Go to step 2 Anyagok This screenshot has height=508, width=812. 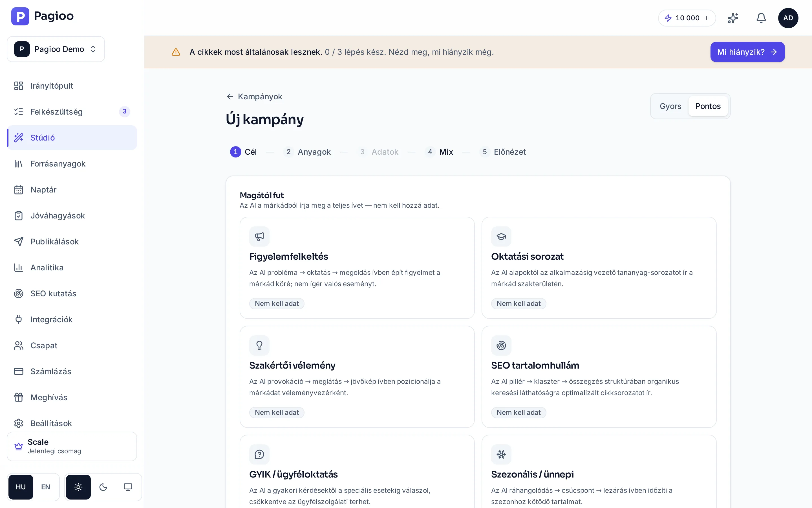(307, 152)
